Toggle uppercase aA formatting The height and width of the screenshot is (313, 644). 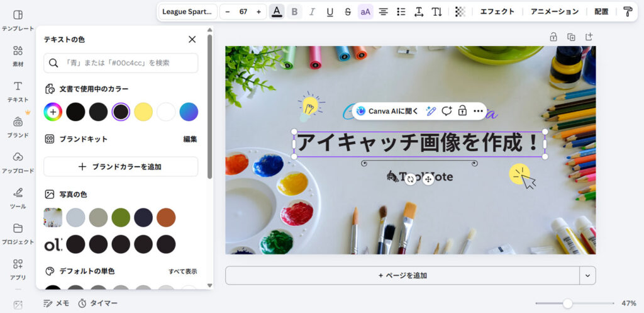[x=365, y=11]
